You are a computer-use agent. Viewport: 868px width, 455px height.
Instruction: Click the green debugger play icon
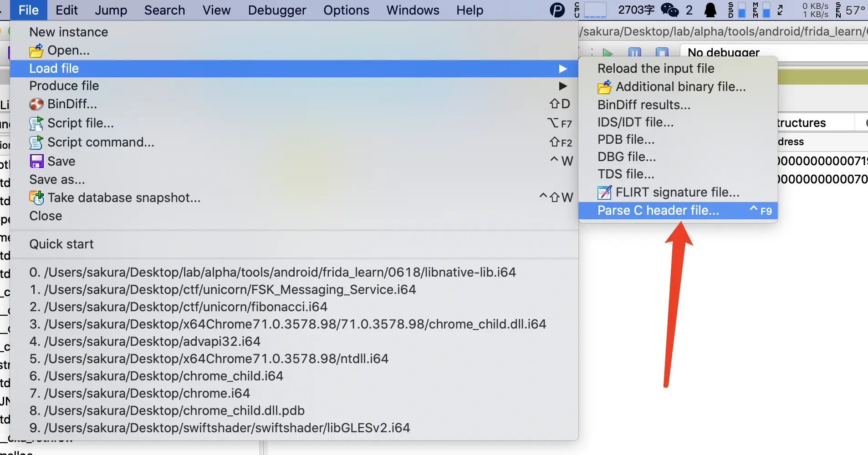coord(607,53)
